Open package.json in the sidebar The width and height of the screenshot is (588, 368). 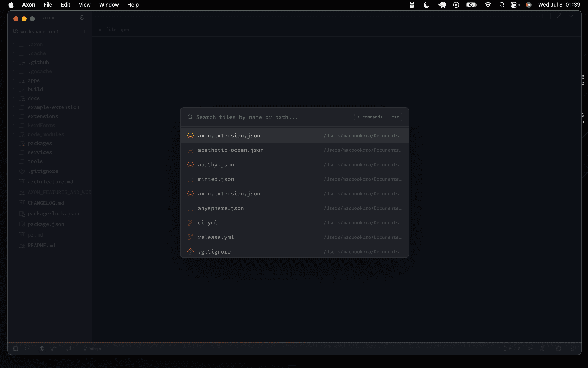[50, 224]
